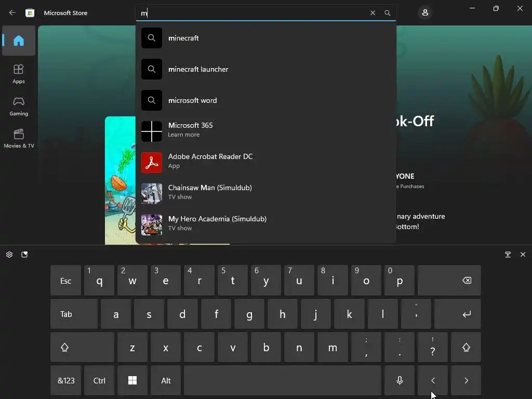
Task: Open the user account profile icon
Action: coord(425,13)
